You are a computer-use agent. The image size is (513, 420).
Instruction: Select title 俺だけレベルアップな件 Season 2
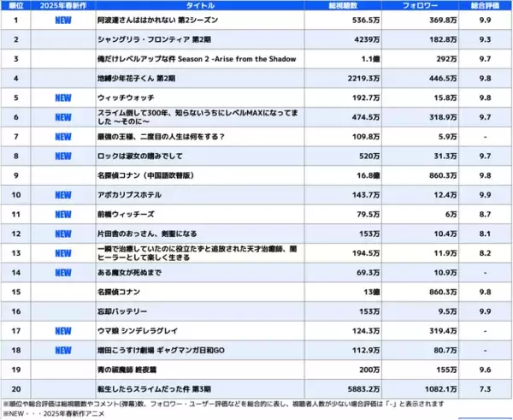(x=197, y=59)
